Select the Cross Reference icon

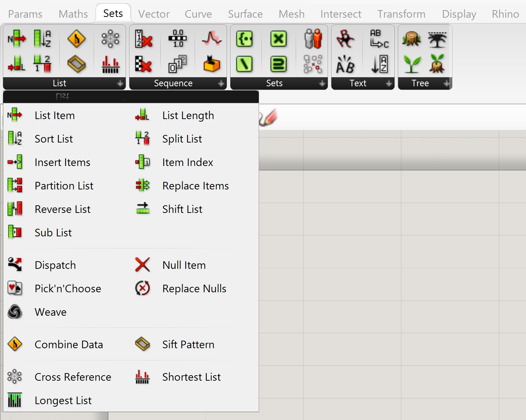[x=110, y=39]
